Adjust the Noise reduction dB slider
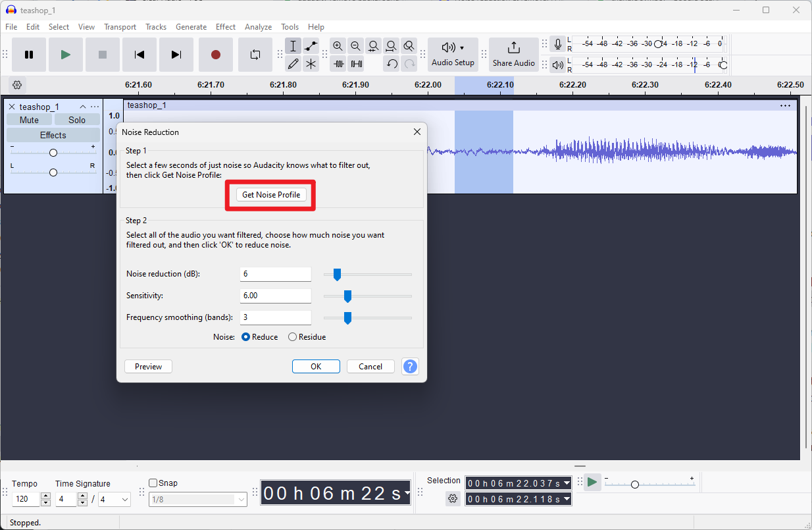 click(338, 274)
